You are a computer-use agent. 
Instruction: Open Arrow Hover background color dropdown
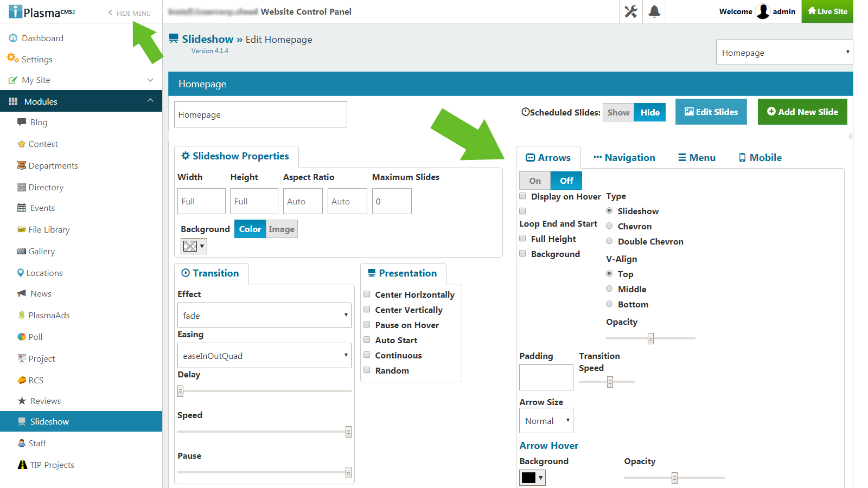pyautogui.click(x=532, y=477)
